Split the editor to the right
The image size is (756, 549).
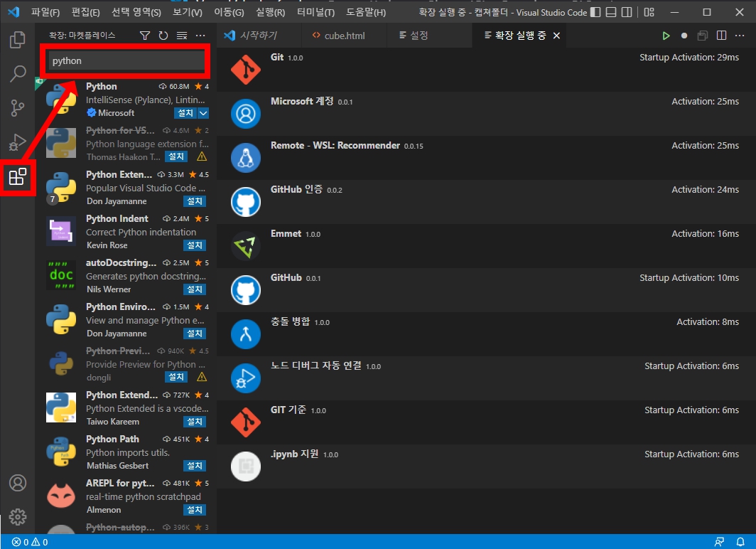coord(721,36)
